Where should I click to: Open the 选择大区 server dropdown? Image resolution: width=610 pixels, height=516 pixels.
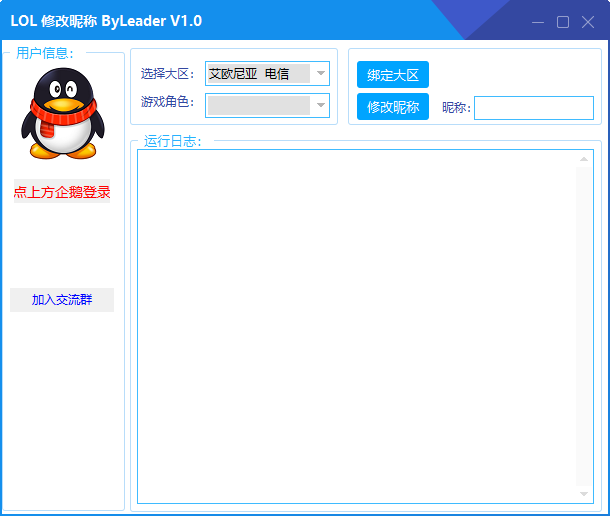[x=267, y=74]
